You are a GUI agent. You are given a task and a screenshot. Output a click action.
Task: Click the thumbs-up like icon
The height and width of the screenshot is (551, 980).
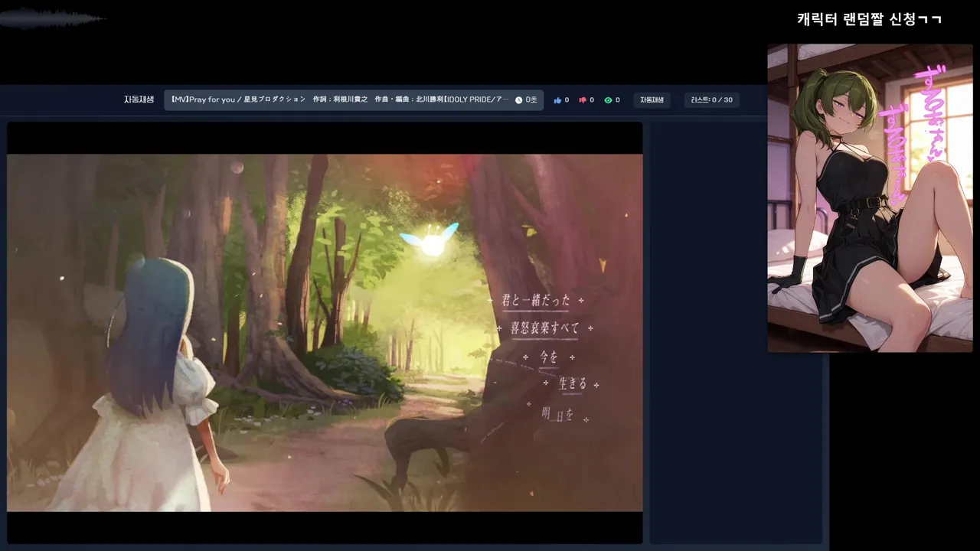[x=557, y=100]
